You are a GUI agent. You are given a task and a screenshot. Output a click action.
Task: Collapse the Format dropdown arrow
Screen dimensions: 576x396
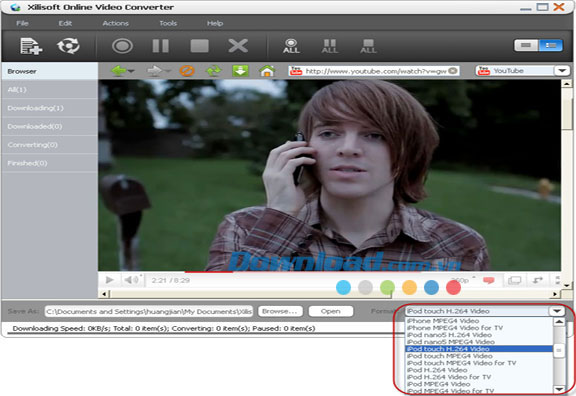point(557,311)
